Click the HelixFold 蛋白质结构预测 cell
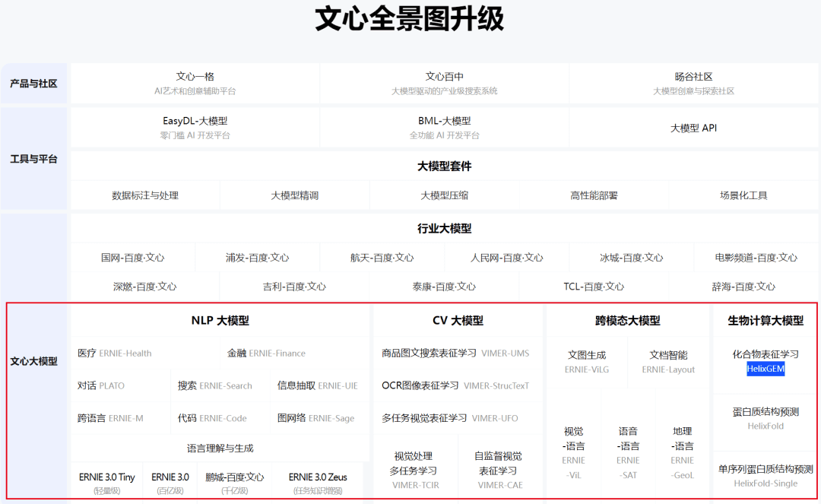This screenshot has width=821, height=504. (x=765, y=418)
